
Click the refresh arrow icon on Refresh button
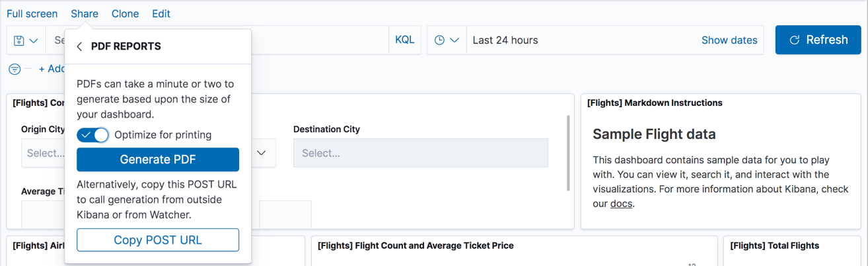point(795,40)
